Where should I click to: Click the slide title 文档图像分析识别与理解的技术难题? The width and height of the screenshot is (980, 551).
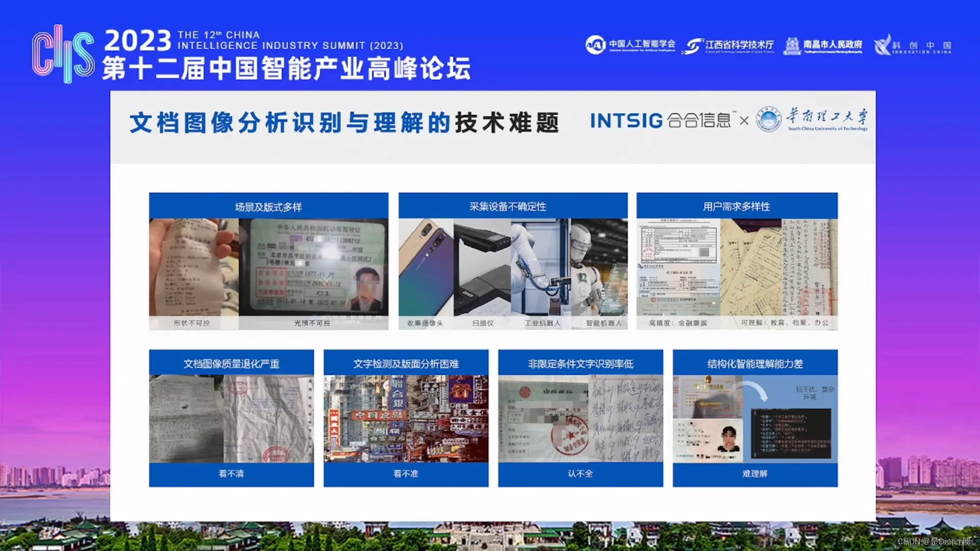click(345, 122)
